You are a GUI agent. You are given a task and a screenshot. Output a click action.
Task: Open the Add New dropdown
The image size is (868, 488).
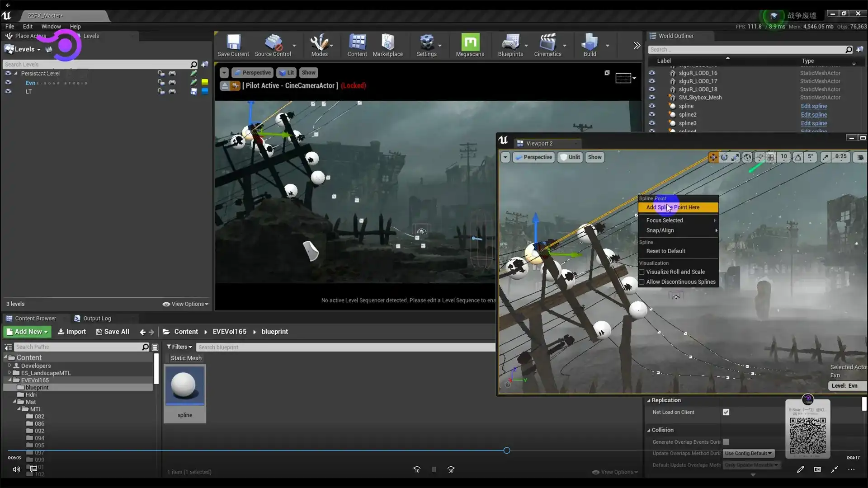click(27, 332)
